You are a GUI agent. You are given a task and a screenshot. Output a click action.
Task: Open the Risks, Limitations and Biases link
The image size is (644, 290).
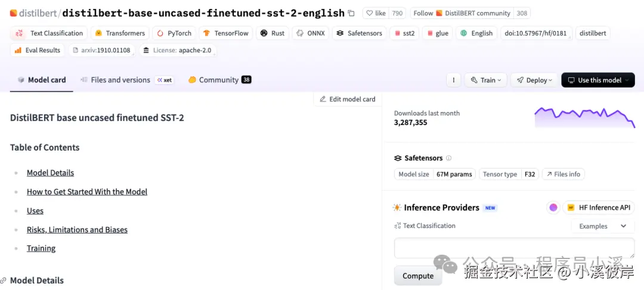pos(77,230)
